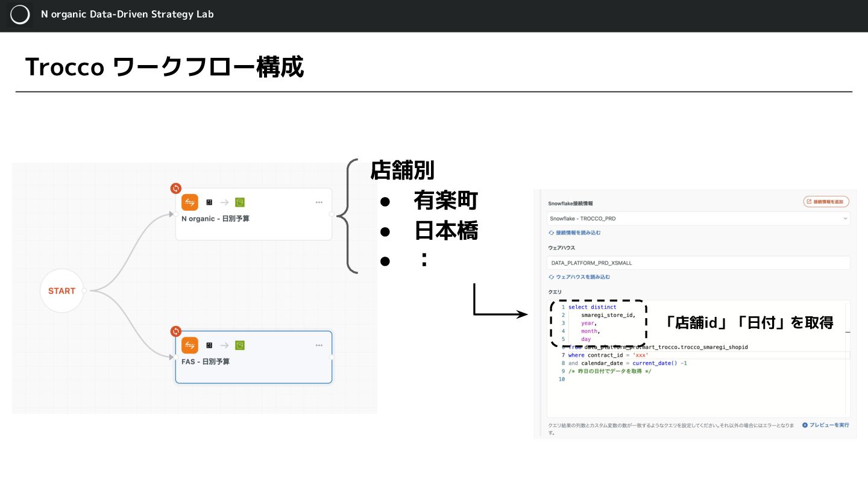Open the three-dot menu on FAS node
This screenshot has width=868, height=488.
click(319, 345)
